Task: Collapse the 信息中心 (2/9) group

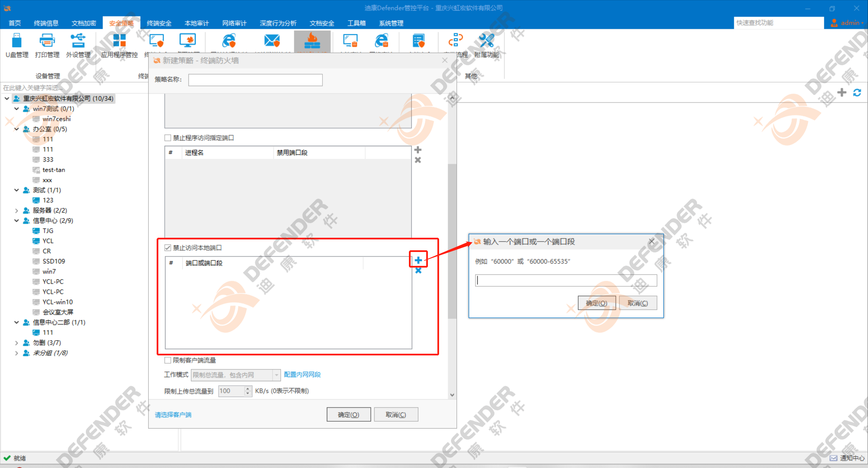Action: tap(16, 220)
